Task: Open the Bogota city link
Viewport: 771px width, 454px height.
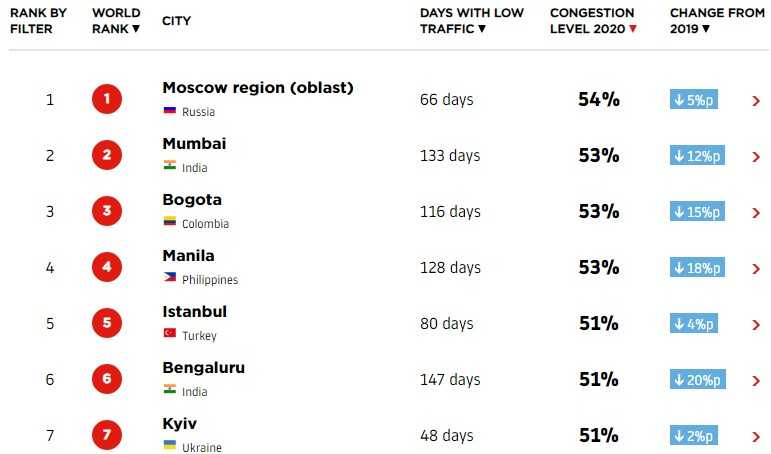Action: click(192, 200)
